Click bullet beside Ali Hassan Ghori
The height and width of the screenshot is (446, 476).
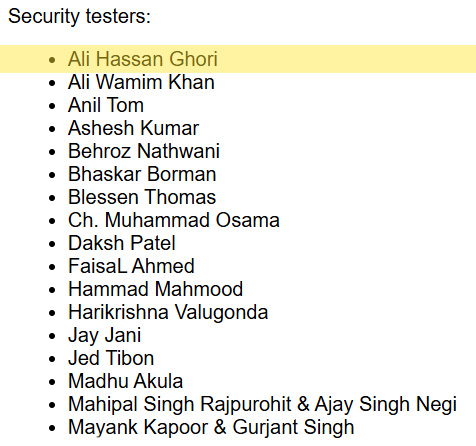52,60
